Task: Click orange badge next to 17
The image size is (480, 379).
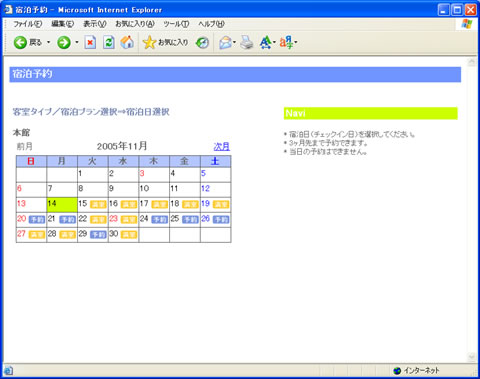Action: (x=160, y=204)
